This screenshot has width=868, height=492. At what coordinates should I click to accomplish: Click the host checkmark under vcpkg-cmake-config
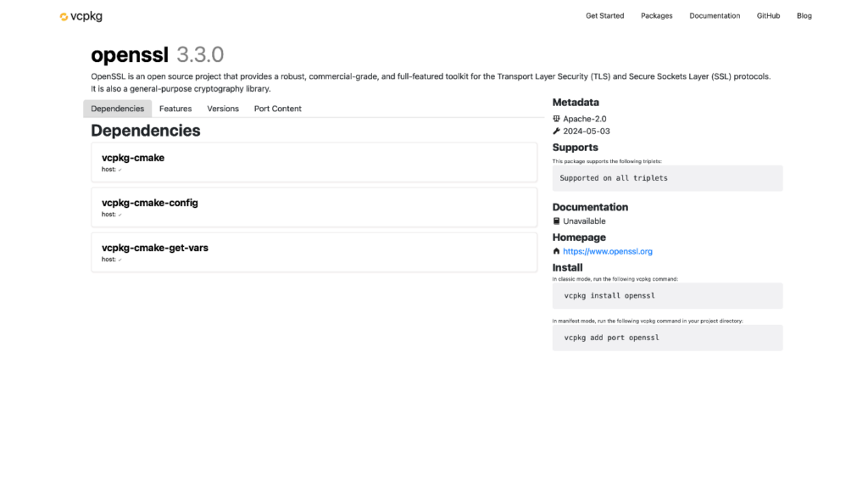point(120,215)
